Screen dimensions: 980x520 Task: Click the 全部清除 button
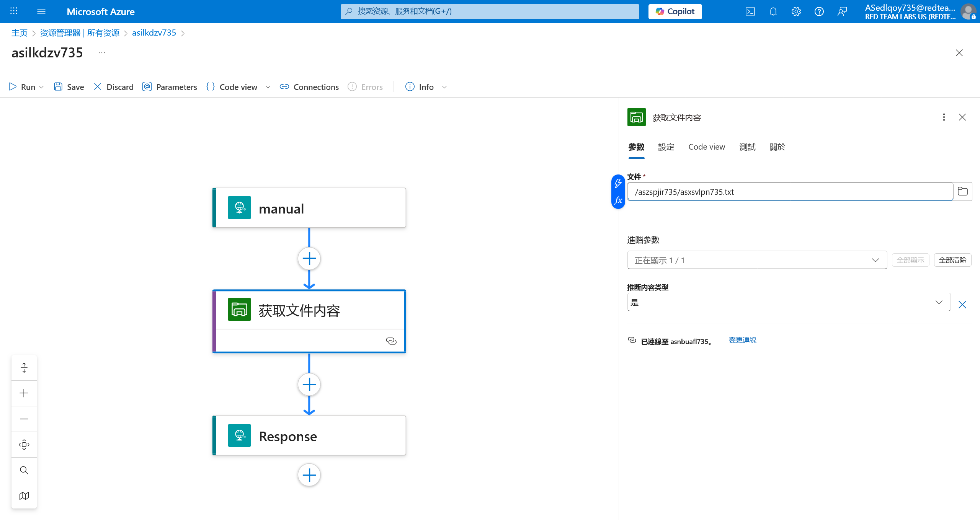pyautogui.click(x=952, y=260)
